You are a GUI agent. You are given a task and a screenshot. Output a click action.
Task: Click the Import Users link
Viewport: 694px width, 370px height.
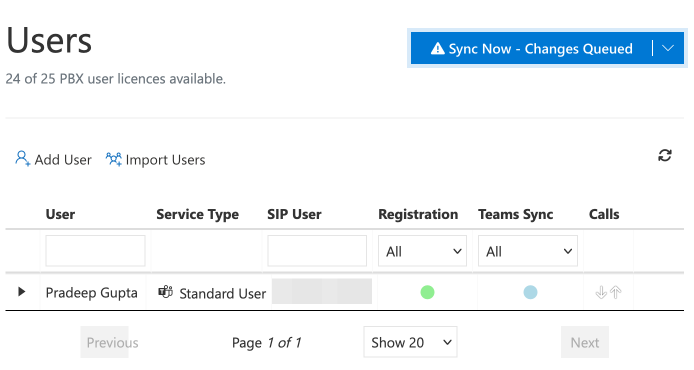pos(155,159)
